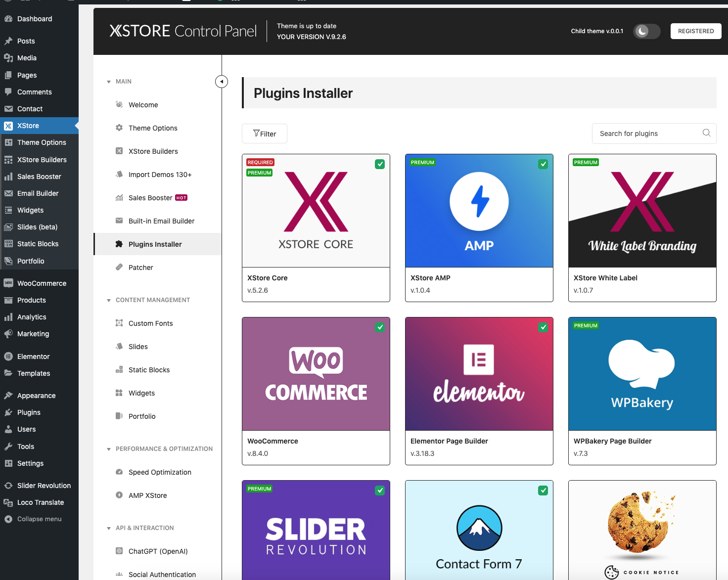The height and width of the screenshot is (580, 728).
Task: Click the Posts pin icon
Action: coord(8,41)
